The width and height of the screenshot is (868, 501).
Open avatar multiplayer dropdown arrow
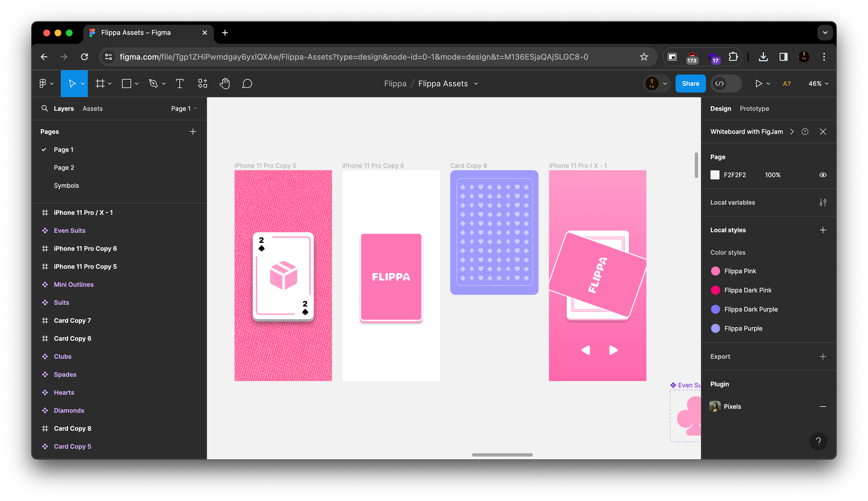coord(664,84)
